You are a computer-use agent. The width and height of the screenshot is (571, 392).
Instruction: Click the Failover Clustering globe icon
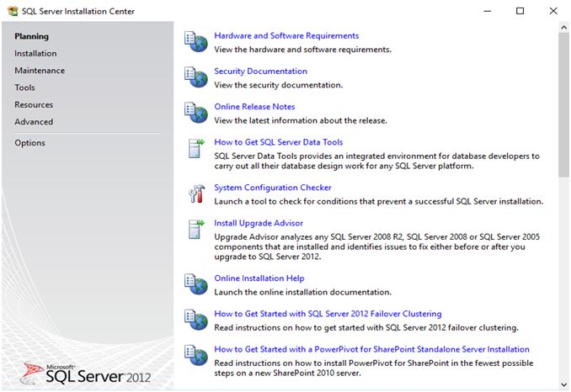point(196,320)
